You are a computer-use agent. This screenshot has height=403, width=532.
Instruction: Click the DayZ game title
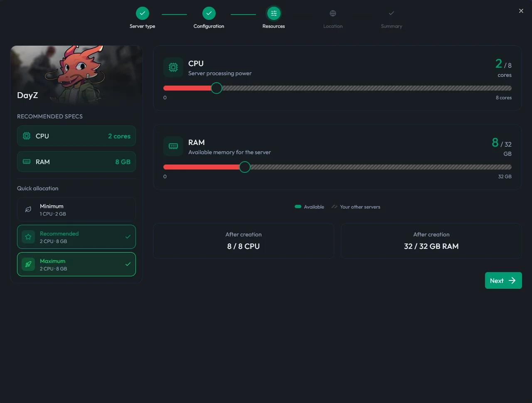(x=27, y=95)
